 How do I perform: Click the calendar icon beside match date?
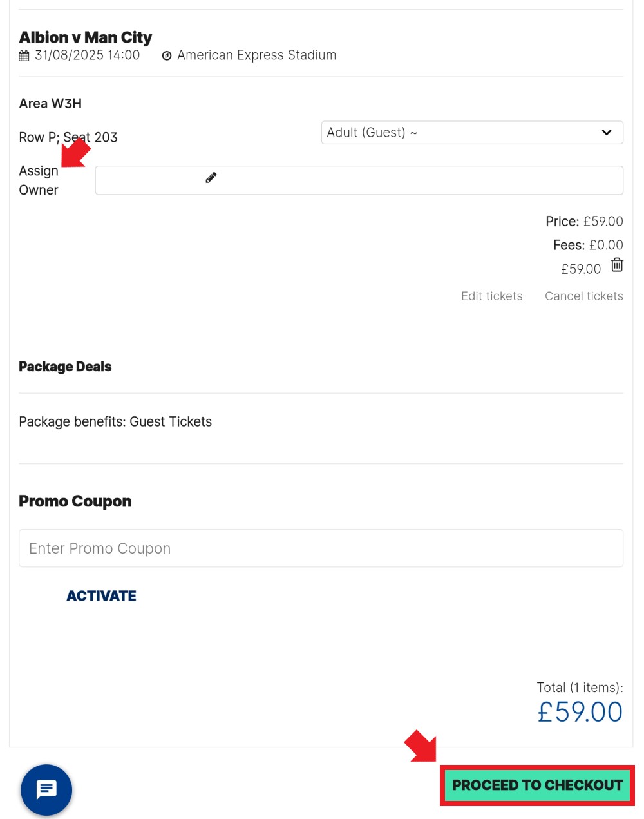click(24, 56)
